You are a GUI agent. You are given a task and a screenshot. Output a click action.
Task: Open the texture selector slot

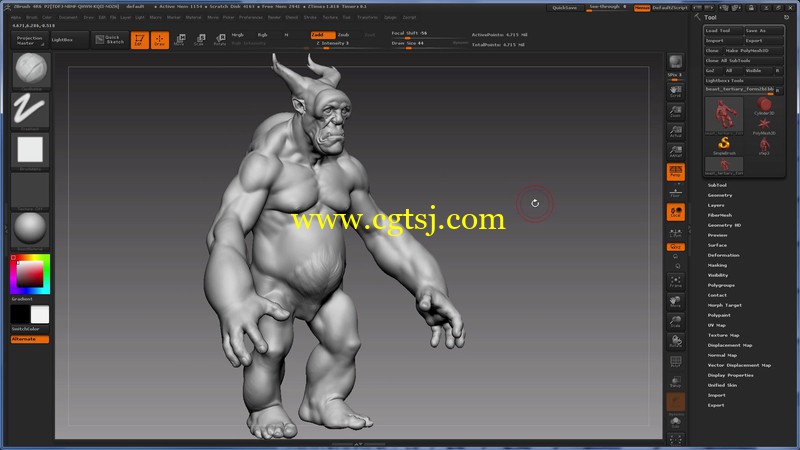click(31, 190)
